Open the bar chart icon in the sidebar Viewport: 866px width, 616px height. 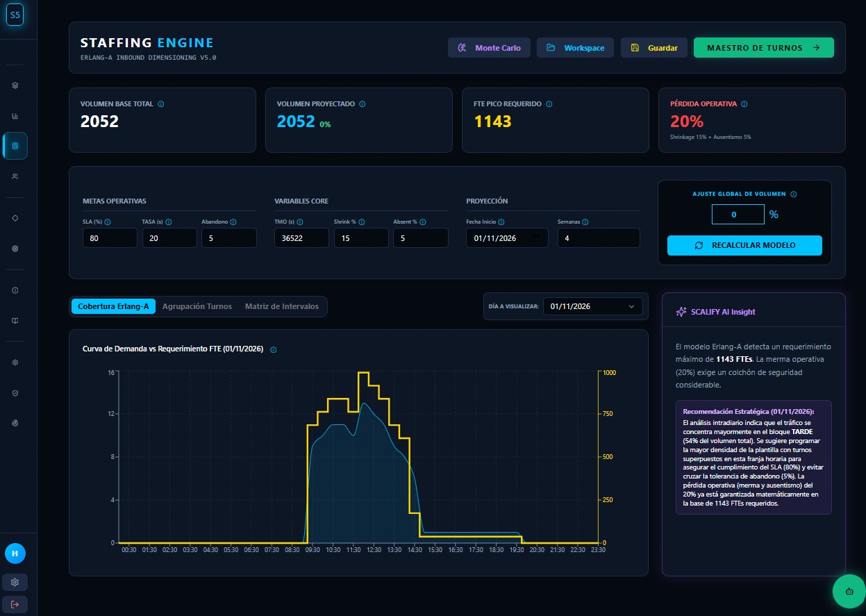point(15,116)
